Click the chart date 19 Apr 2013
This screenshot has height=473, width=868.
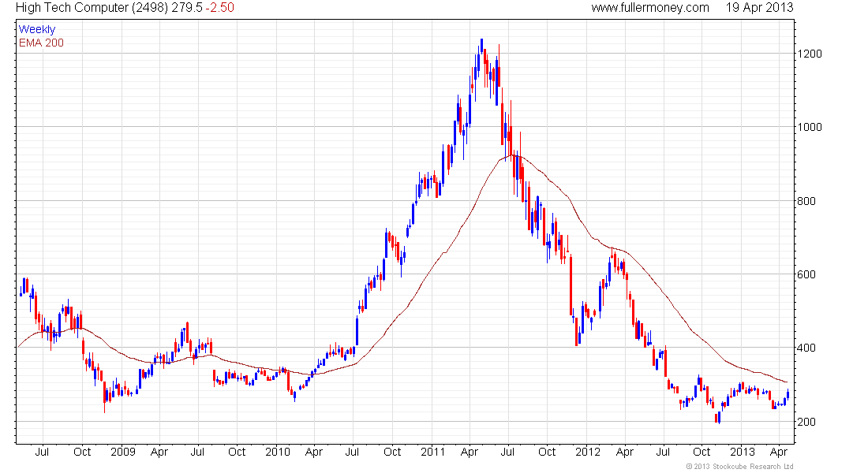coord(759,8)
